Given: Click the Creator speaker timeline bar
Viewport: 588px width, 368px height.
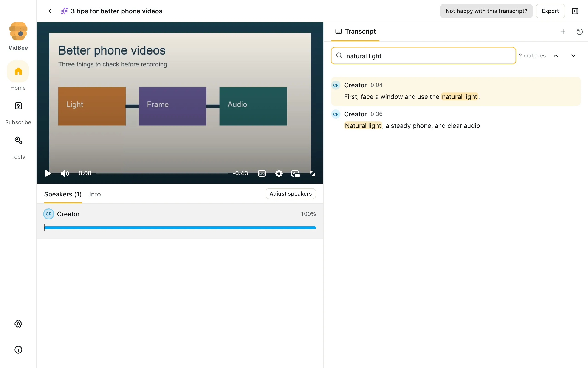Looking at the screenshot, I should (x=180, y=227).
